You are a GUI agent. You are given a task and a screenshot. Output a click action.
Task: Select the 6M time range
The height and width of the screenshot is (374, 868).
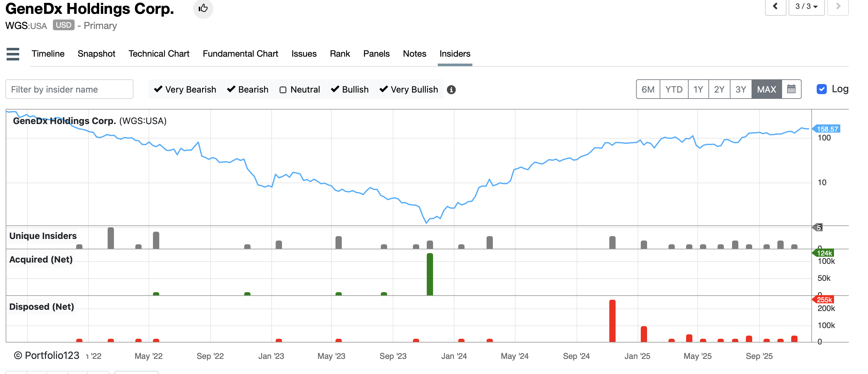coord(648,89)
